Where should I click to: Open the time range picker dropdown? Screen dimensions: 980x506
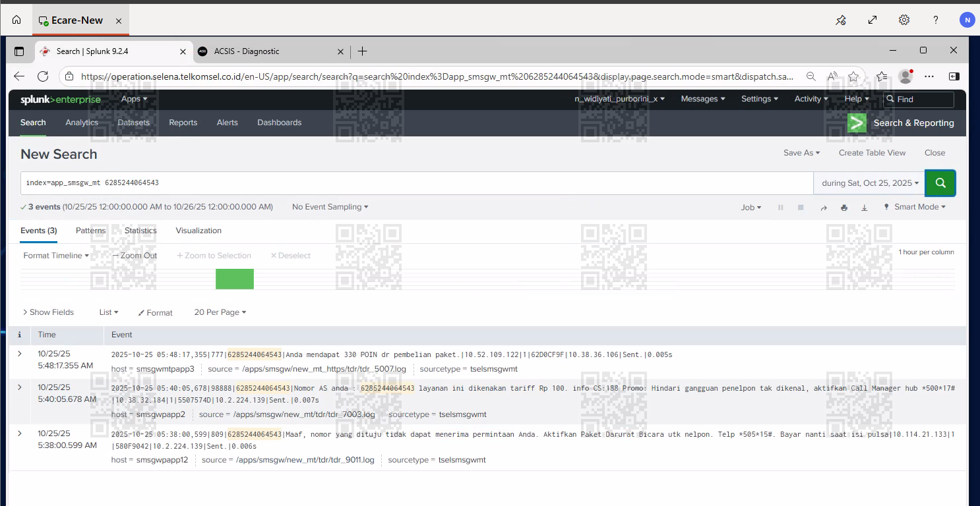point(869,183)
